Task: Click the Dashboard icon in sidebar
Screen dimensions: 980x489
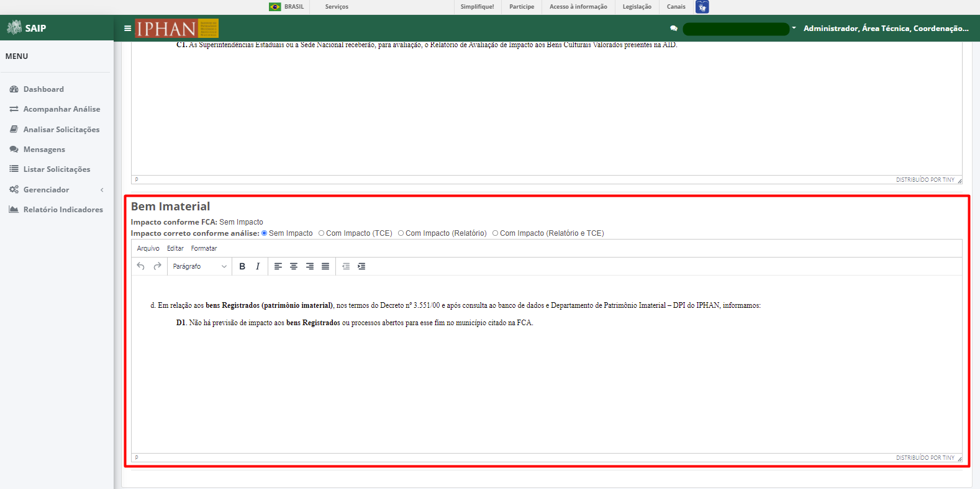Action: tap(14, 89)
